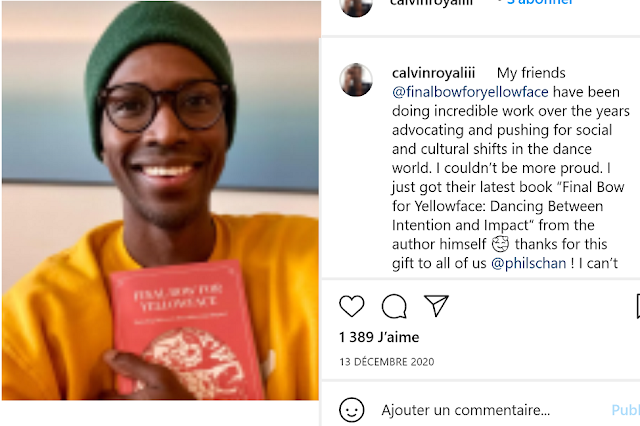Open header profile picture at top
This screenshot has height=426, width=640.
356,7
